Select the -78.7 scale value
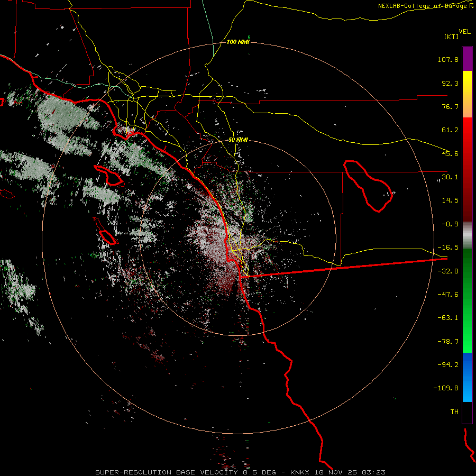 point(448,342)
